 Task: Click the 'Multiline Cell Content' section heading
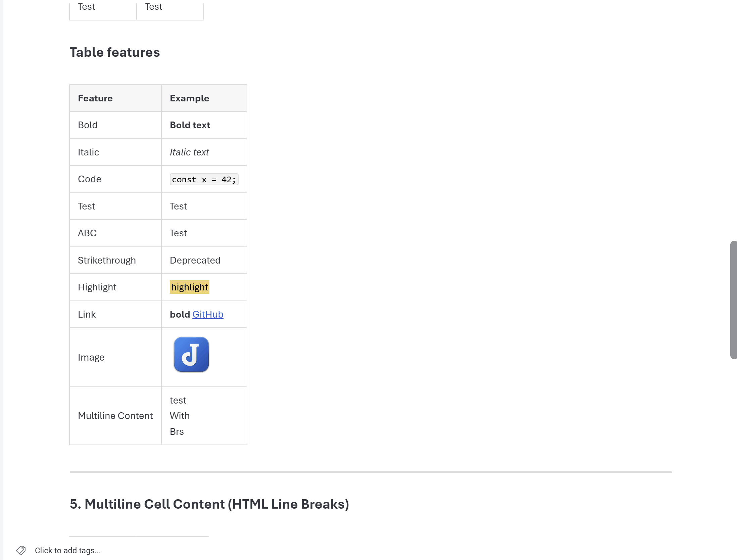pos(209,504)
